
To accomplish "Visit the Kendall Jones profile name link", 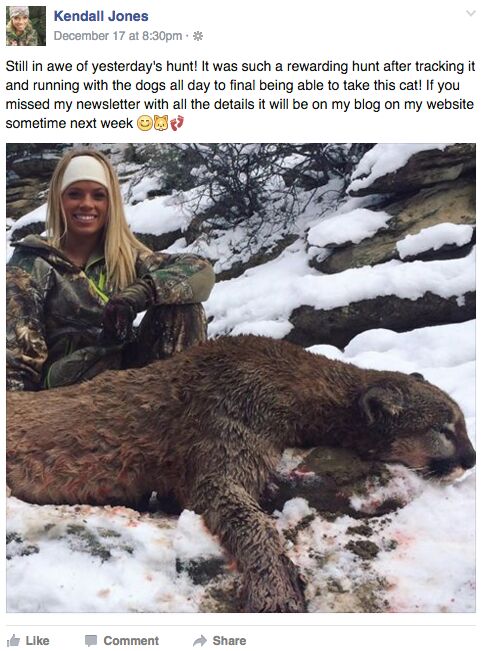I will 101,16.
